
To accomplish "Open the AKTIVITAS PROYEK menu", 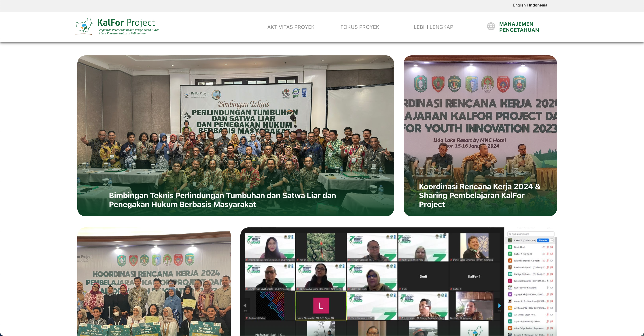I will click(291, 27).
